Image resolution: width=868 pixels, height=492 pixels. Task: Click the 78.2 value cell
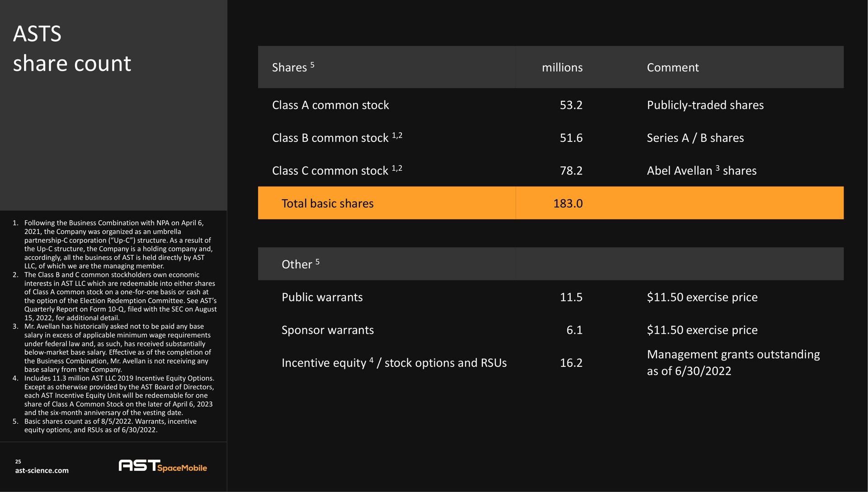click(x=571, y=171)
